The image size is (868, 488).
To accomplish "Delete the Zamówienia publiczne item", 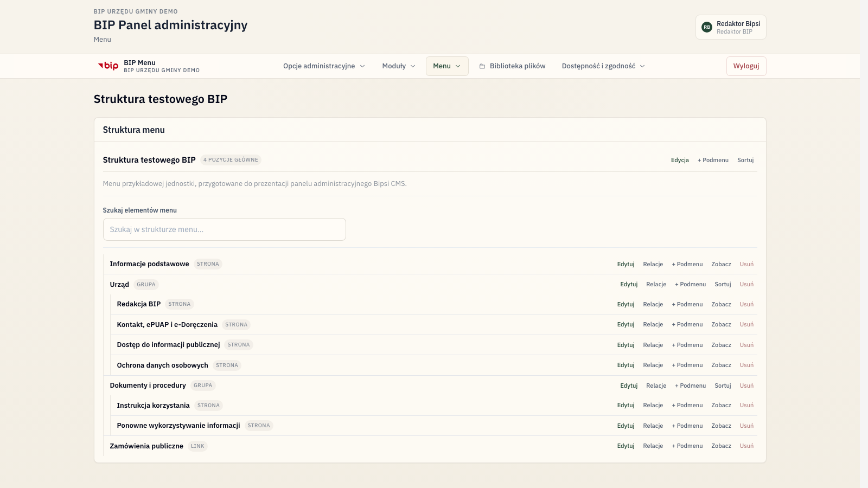I will point(747,446).
